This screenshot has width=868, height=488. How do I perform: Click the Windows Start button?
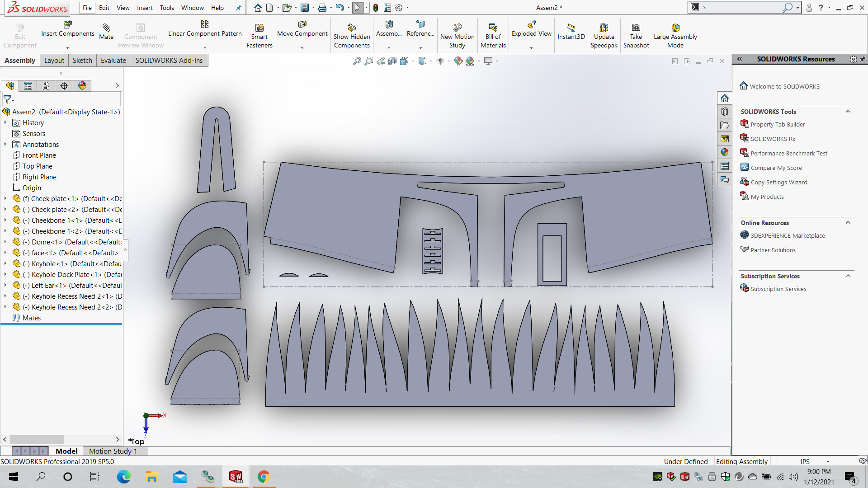14,477
